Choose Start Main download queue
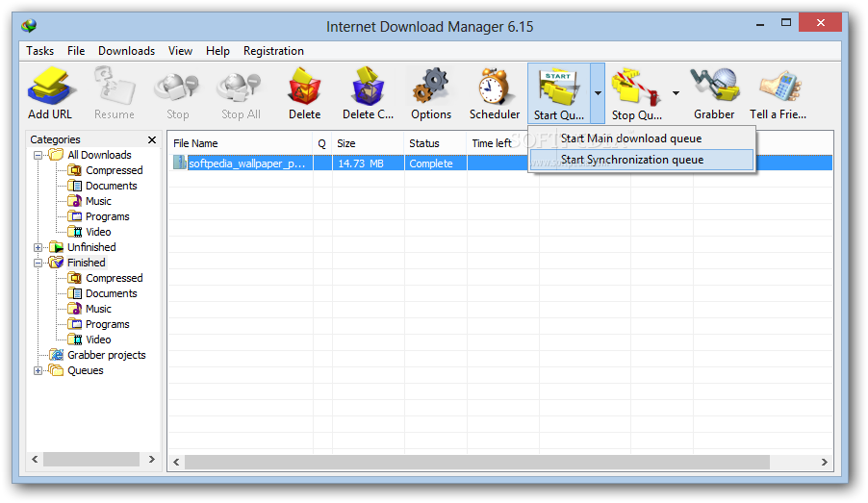Screen dimensions: 868x503 (642, 138)
